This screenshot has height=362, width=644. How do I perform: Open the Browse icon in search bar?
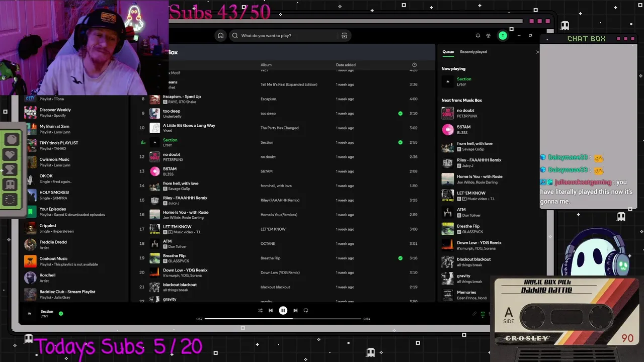(344, 36)
